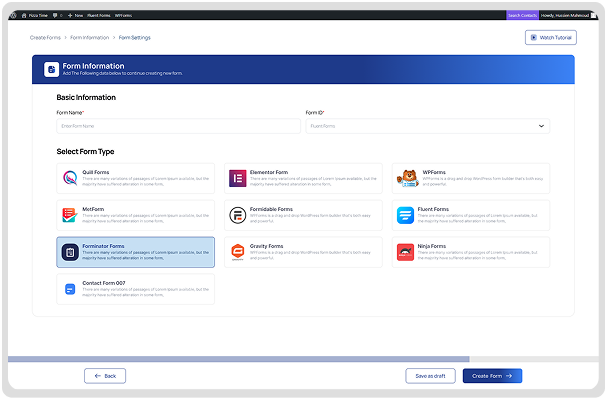607x400 pixels.
Task: Select the Fluent Forms logo icon
Action: point(405,215)
